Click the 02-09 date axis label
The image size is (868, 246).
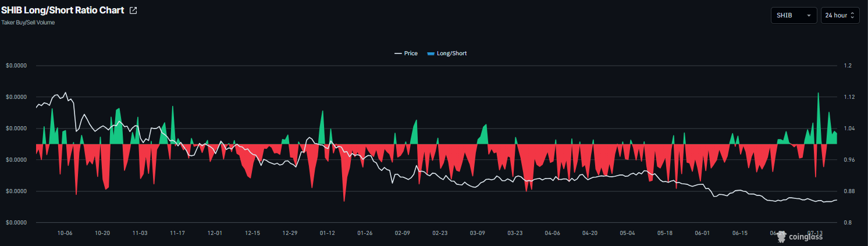click(x=403, y=233)
